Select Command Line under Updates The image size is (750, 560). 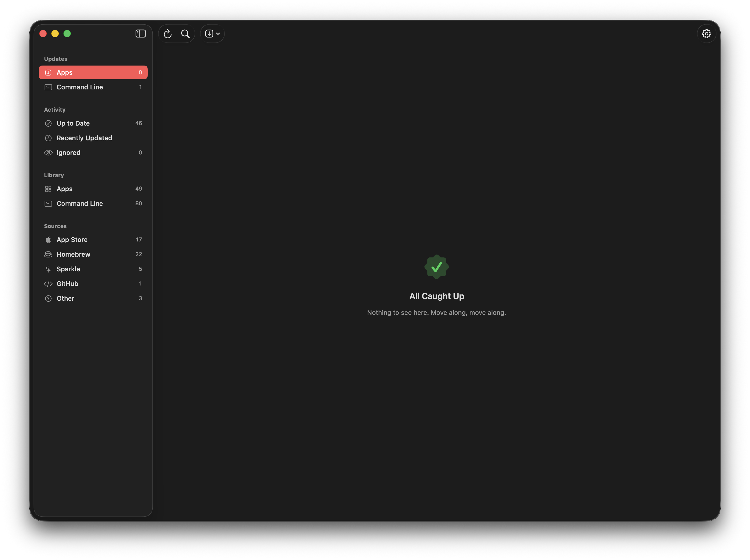[93, 87]
